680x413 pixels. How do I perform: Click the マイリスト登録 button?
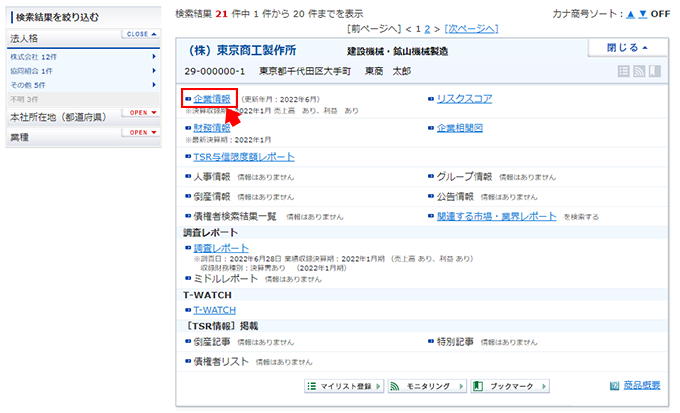344,386
